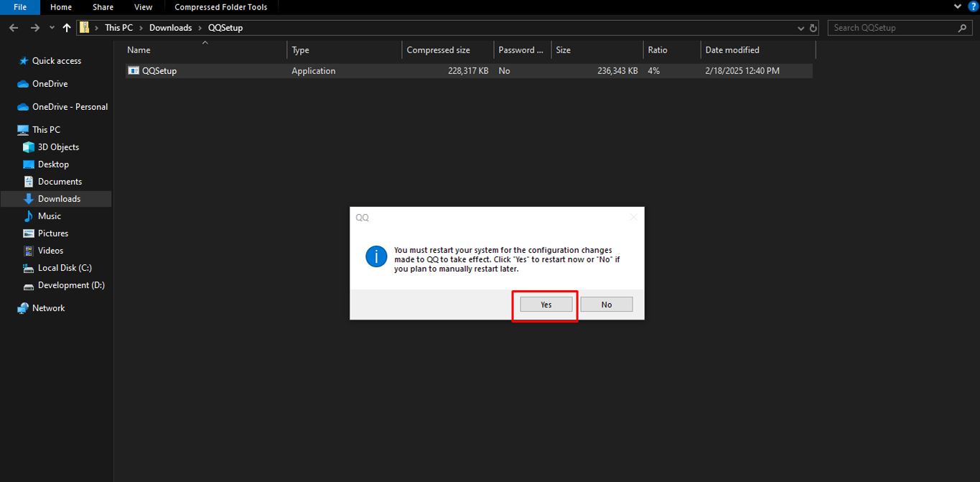Click the 228,317 KB compressed size cell

[x=467, y=71]
